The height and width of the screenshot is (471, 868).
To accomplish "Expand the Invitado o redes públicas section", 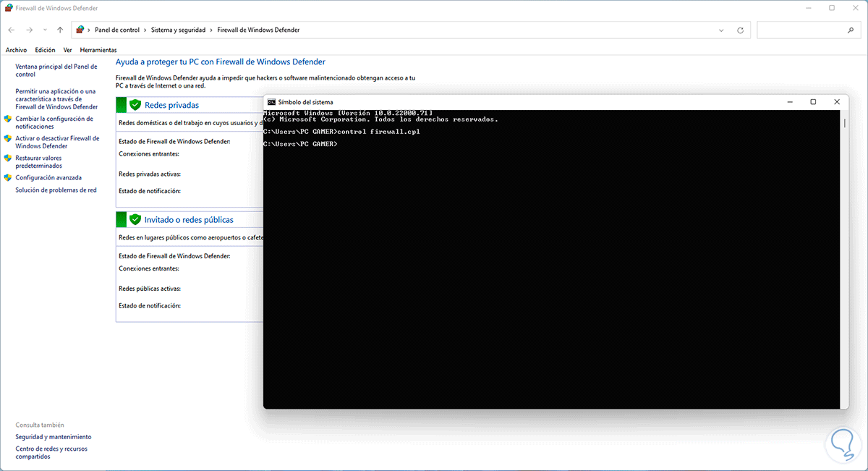I will [x=190, y=219].
